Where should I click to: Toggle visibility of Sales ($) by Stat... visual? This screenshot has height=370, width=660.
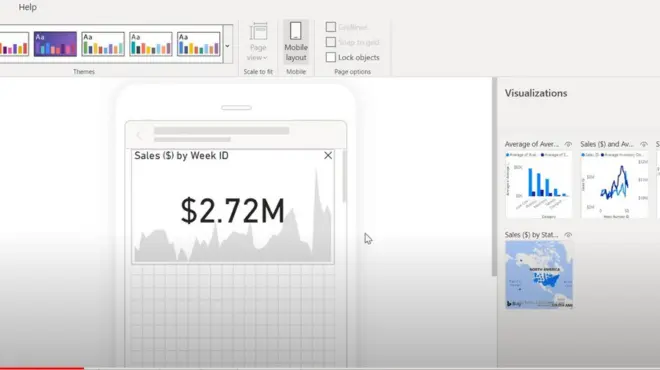[568, 235]
